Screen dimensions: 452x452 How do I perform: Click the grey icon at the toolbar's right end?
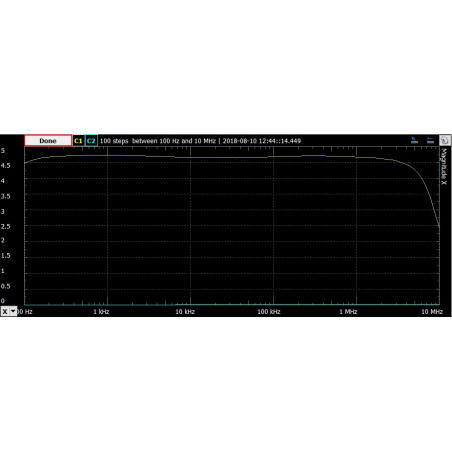(445, 140)
